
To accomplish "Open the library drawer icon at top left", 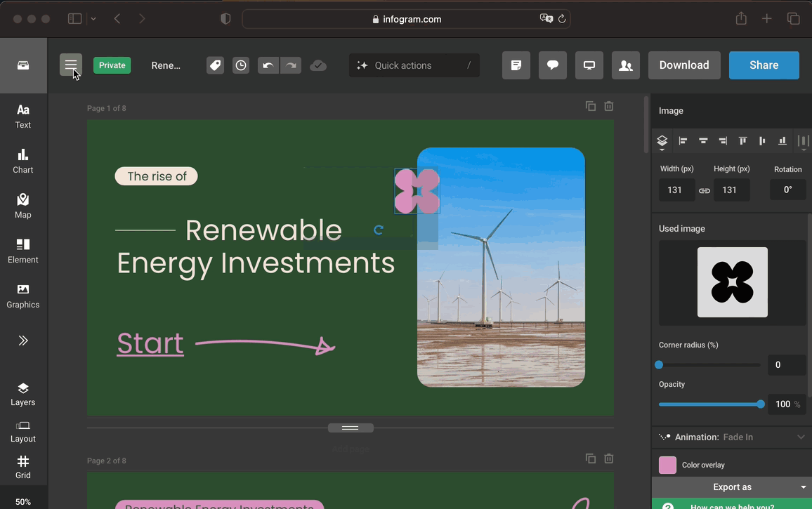I will click(x=23, y=65).
